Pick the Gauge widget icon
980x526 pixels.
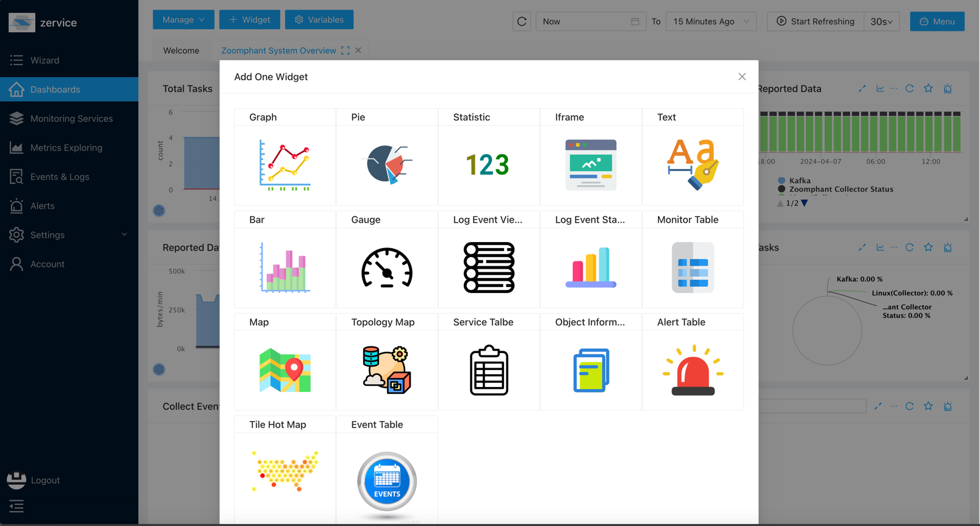click(387, 268)
